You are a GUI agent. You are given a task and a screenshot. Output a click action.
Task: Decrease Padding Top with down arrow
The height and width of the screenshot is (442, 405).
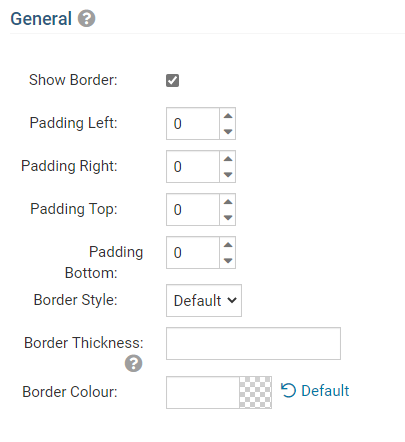[228, 217]
